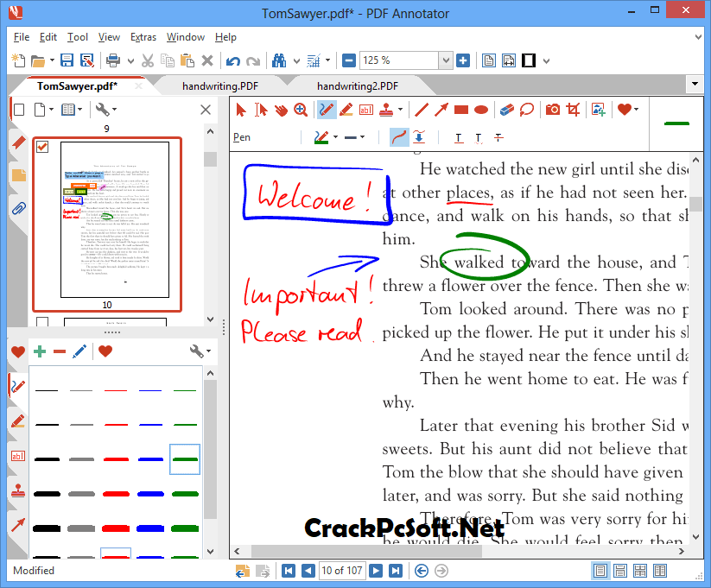
Task: Take a Snapshot with camera tool
Action: 553,110
